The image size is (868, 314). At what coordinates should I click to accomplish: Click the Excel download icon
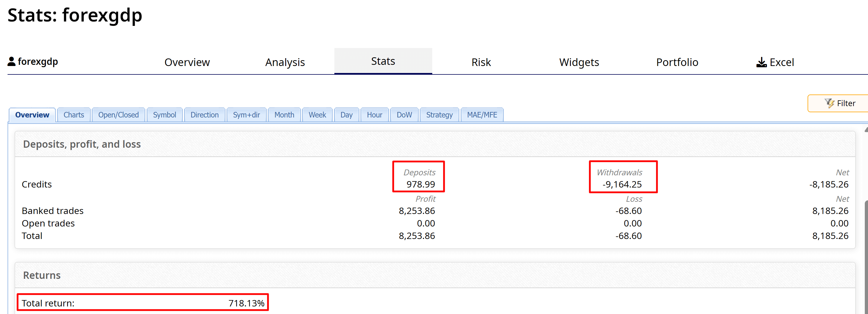pyautogui.click(x=761, y=62)
